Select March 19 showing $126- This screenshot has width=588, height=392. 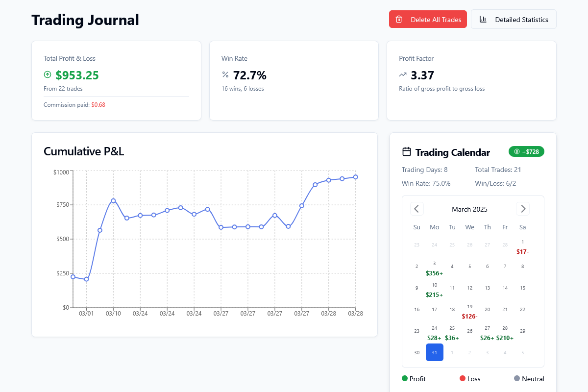(x=469, y=312)
